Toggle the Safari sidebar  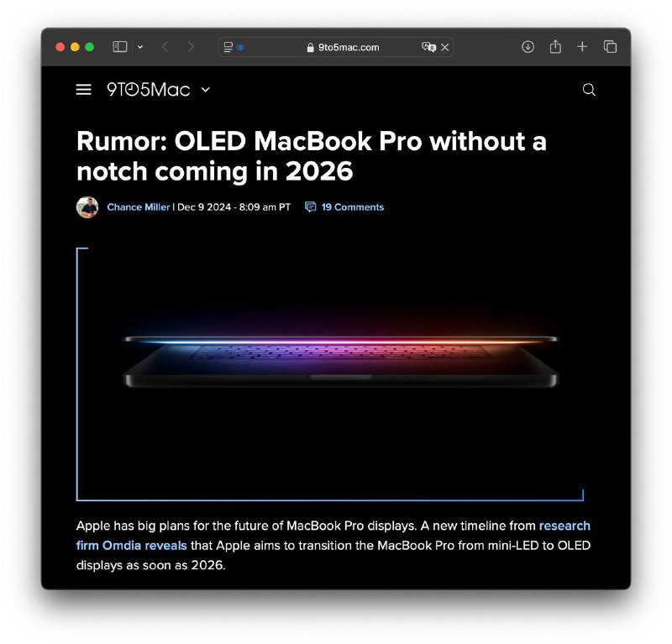point(120,47)
